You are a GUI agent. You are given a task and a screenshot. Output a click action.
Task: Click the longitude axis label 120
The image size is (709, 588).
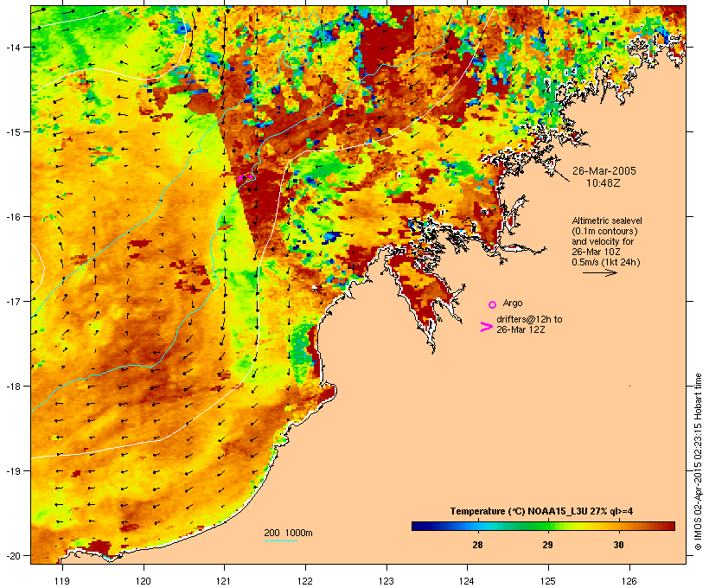[144, 581]
